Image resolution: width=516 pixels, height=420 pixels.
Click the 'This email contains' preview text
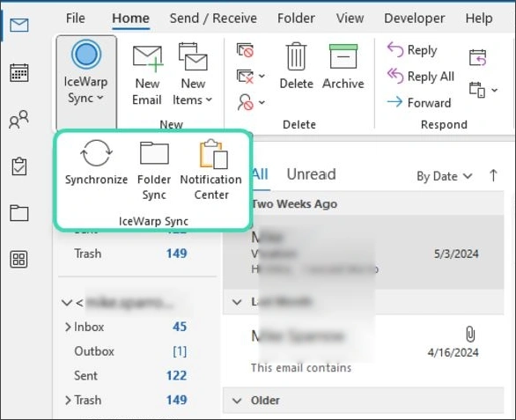(301, 368)
